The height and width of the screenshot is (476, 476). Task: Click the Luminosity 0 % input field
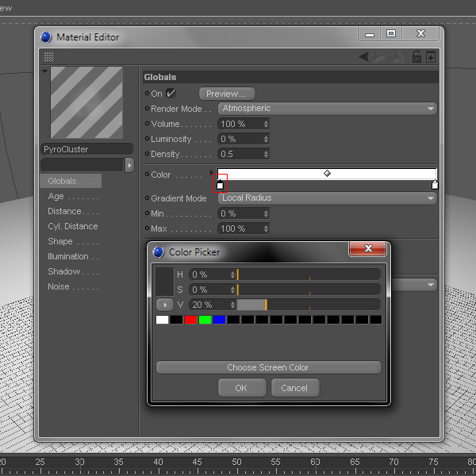[x=240, y=139]
